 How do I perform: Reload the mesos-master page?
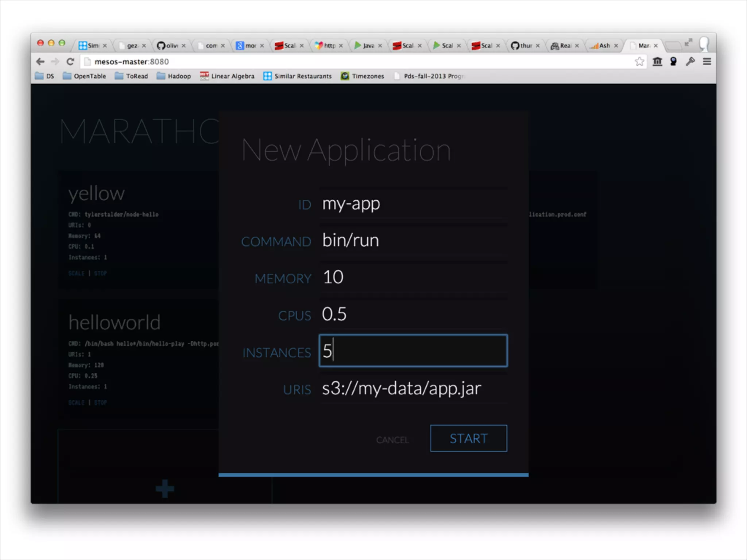coord(70,62)
